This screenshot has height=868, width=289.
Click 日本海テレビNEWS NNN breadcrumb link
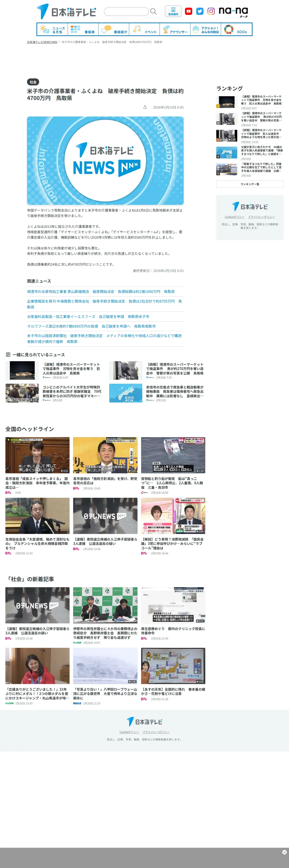tap(42, 42)
